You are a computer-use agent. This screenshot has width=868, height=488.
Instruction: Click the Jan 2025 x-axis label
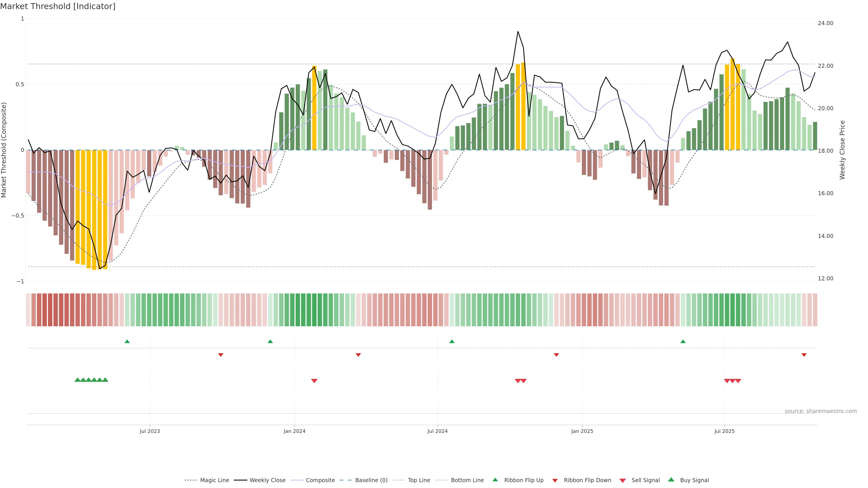[x=582, y=431]
